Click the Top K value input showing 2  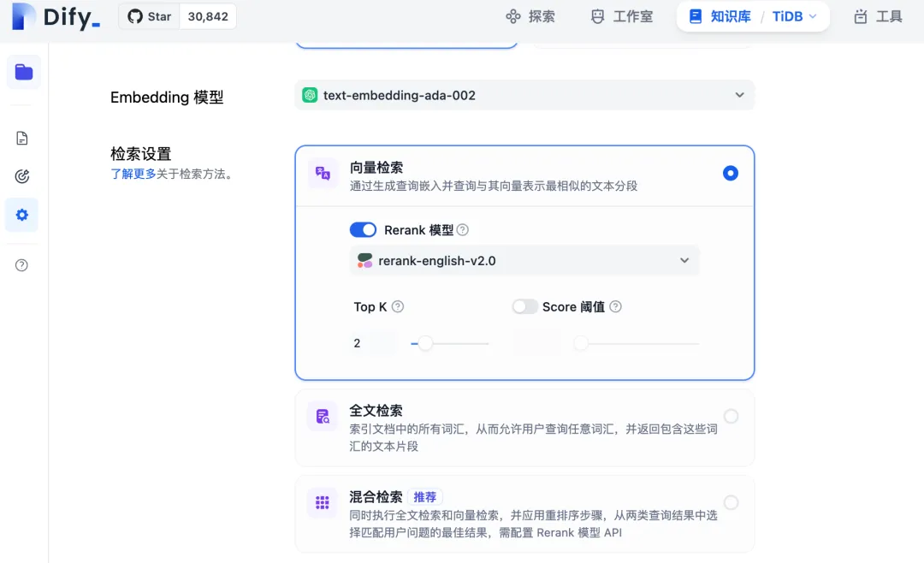(x=370, y=343)
